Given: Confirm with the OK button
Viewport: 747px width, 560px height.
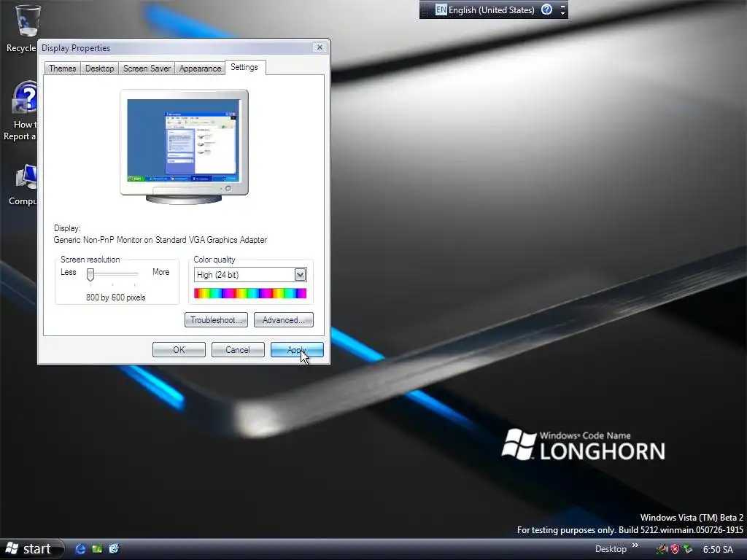Looking at the screenshot, I should 179,350.
